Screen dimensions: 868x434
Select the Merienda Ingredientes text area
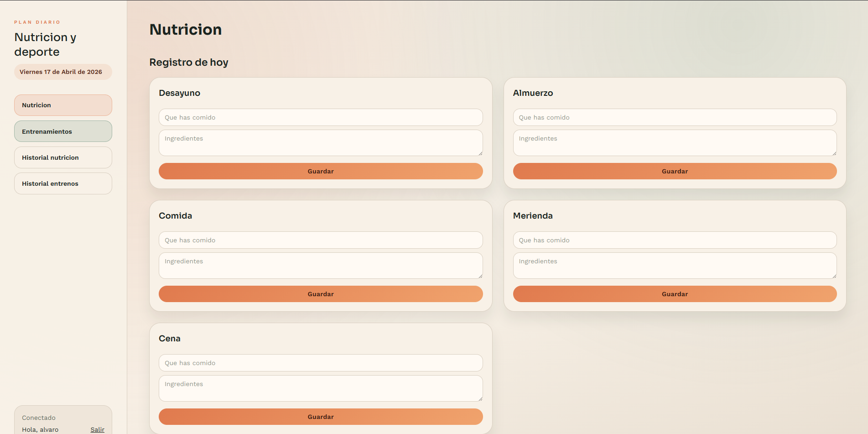[675, 266]
